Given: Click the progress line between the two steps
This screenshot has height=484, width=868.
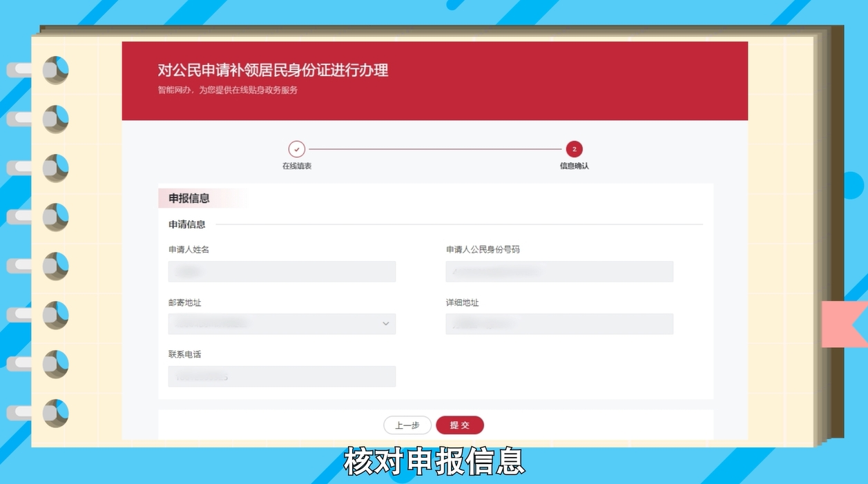Looking at the screenshot, I should (x=435, y=148).
